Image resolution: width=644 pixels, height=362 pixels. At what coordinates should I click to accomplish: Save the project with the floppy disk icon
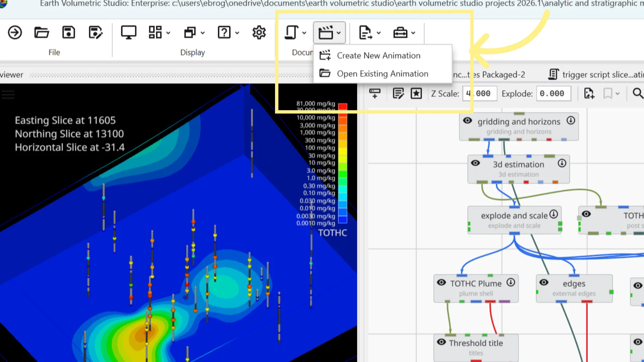pos(68,33)
